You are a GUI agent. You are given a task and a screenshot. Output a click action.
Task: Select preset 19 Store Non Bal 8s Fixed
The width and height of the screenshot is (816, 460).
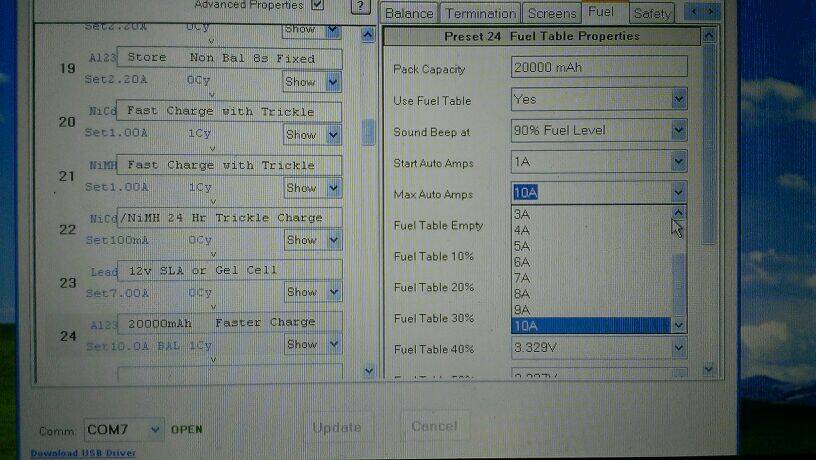pyautogui.click(x=230, y=58)
